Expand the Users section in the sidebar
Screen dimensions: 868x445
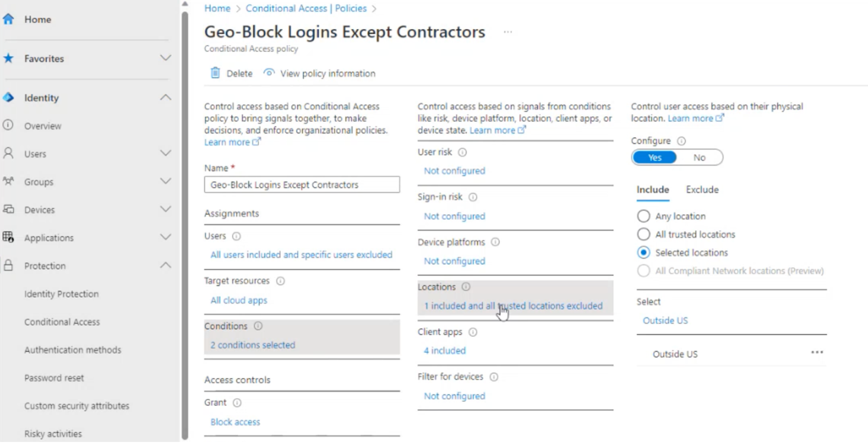coord(165,154)
